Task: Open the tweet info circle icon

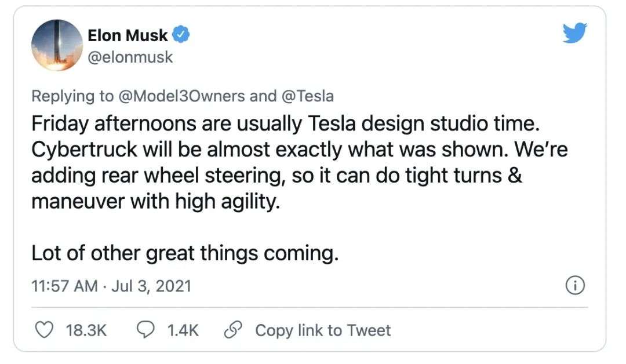Action: (x=574, y=285)
